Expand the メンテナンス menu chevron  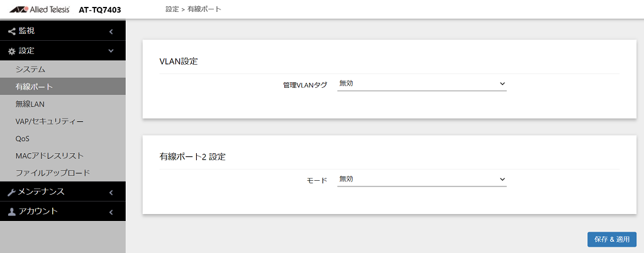pyautogui.click(x=111, y=192)
